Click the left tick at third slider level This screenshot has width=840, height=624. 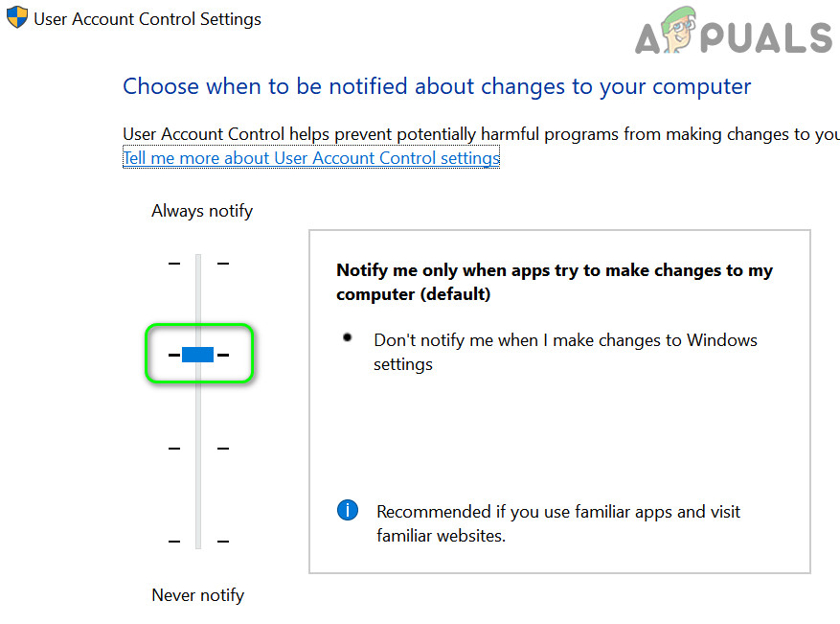(x=173, y=448)
